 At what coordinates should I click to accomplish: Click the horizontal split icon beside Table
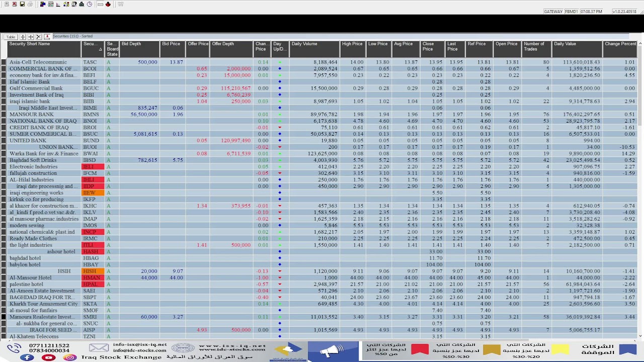[23, 37]
